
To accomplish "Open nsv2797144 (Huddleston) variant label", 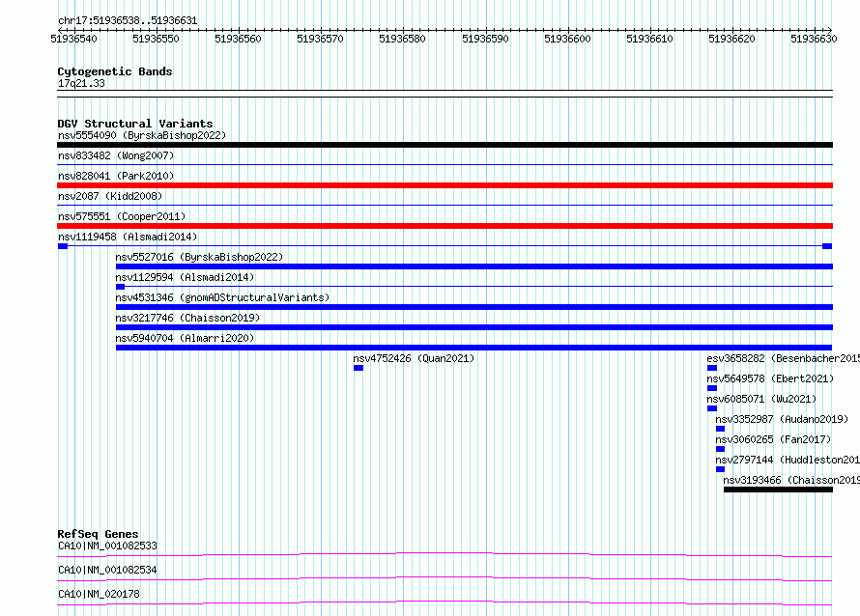I will click(788, 460).
